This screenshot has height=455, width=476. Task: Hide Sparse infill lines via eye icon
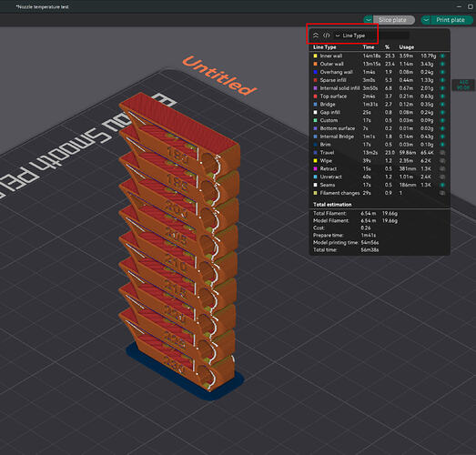(x=442, y=80)
